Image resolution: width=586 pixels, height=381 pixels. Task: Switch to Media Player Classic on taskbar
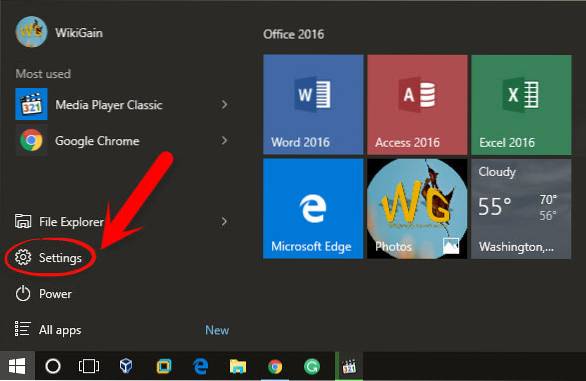[x=349, y=366]
